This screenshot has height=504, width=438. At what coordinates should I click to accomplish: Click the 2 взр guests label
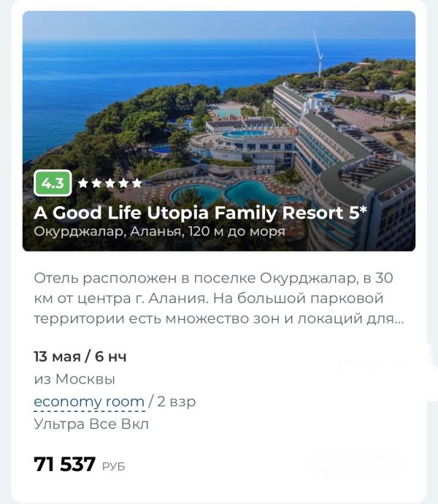point(176,402)
